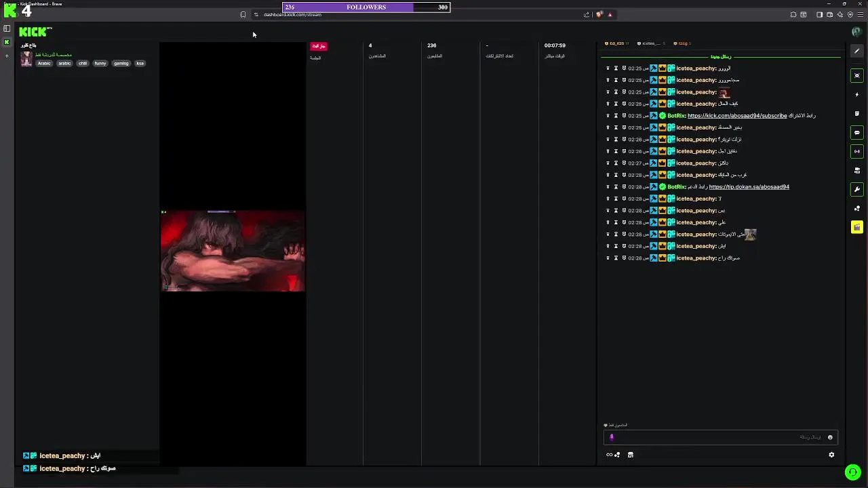
Task: Click the Brave Rewards triangle icon
Action: click(x=610, y=14)
